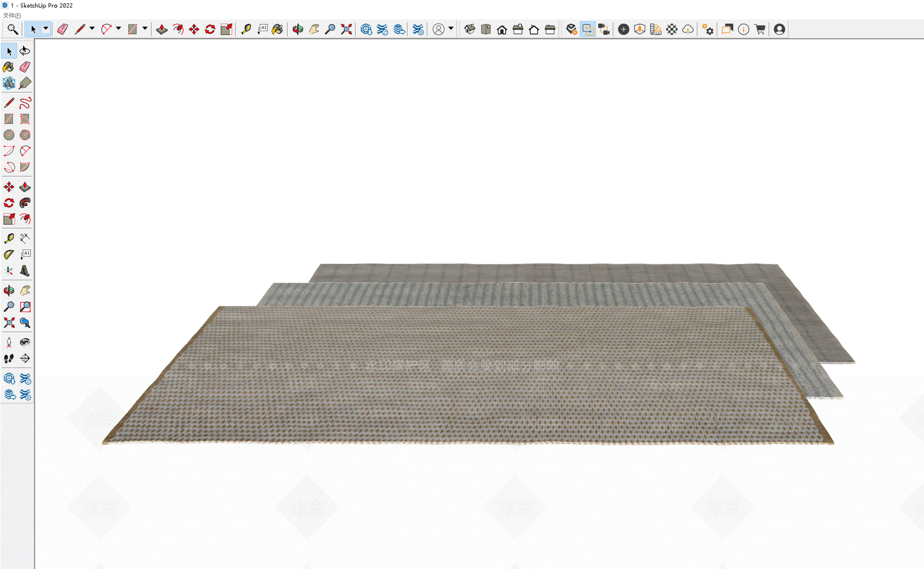Open Enscape Feedback chat icon

coord(728,29)
